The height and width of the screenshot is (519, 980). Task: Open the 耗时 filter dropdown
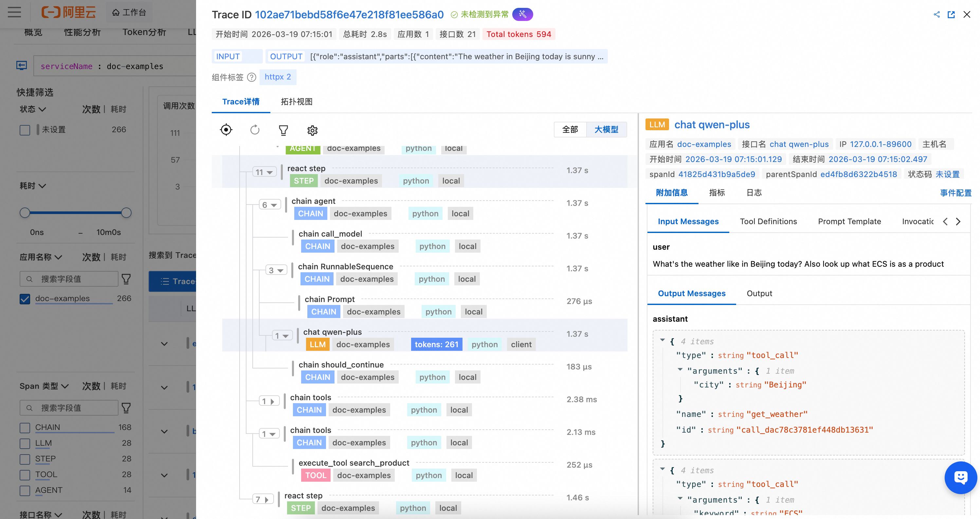[33, 186]
